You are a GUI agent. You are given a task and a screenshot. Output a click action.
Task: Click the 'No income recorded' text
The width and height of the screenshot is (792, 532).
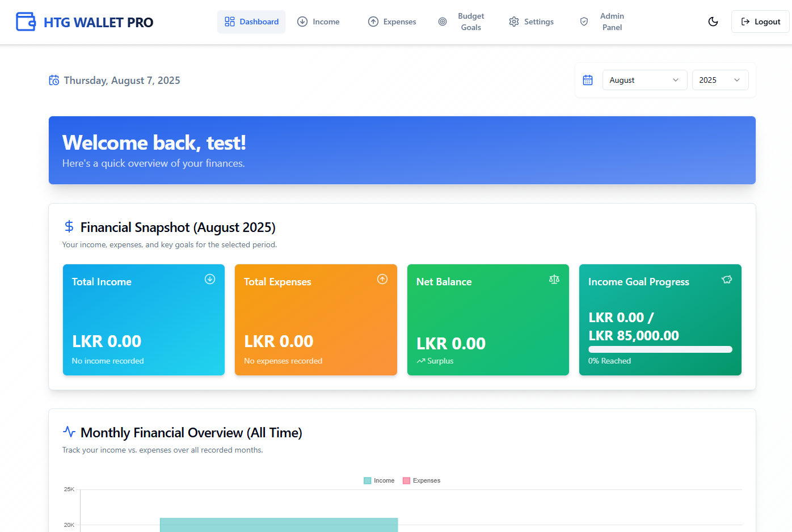(108, 361)
